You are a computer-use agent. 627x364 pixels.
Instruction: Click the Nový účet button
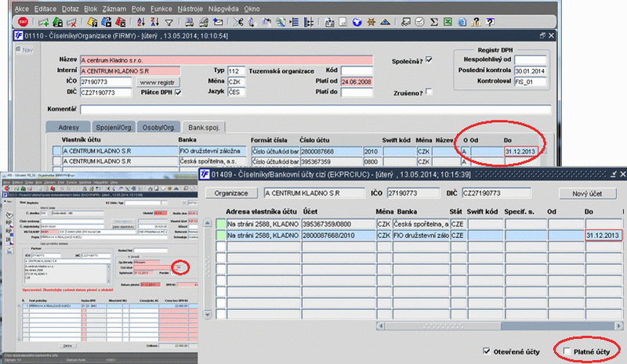tap(586, 193)
